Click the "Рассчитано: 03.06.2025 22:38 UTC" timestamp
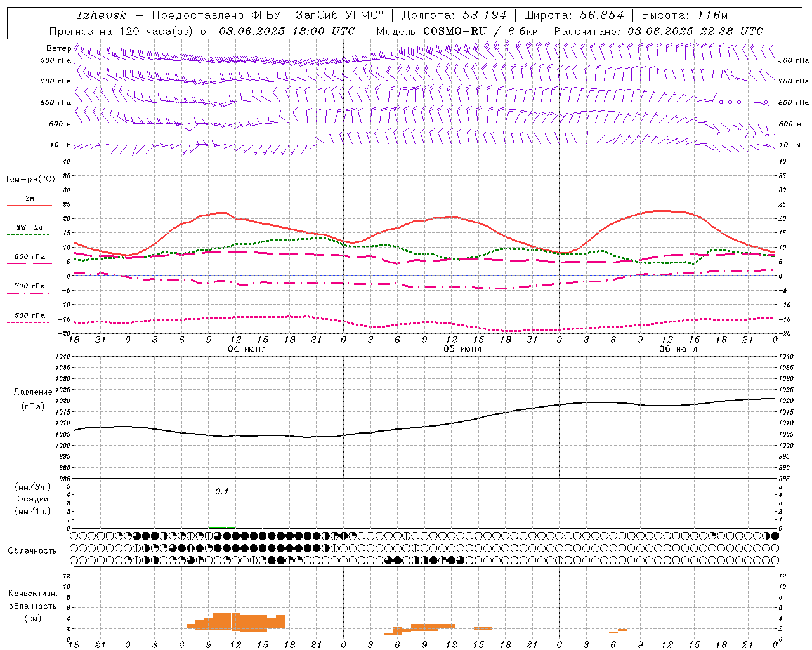 pos(658,31)
